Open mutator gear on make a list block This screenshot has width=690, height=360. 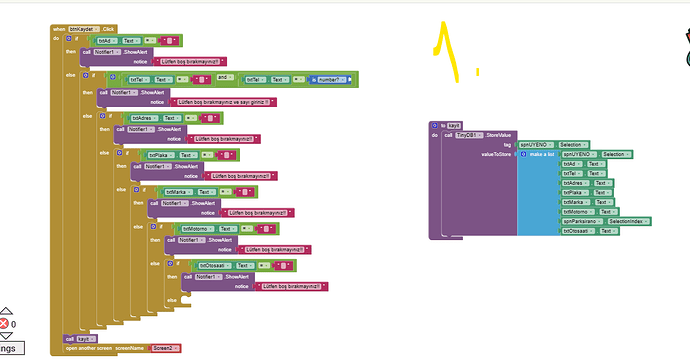coord(524,154)
